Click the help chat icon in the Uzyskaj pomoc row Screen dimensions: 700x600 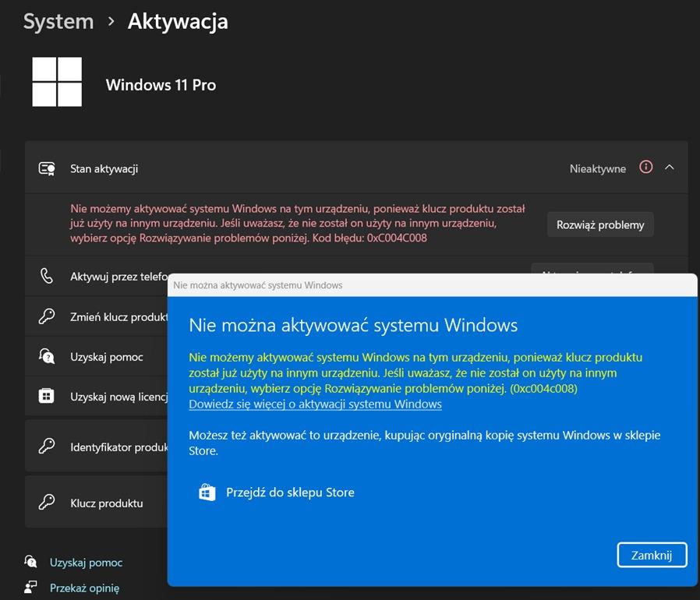[x=47, y=356]
